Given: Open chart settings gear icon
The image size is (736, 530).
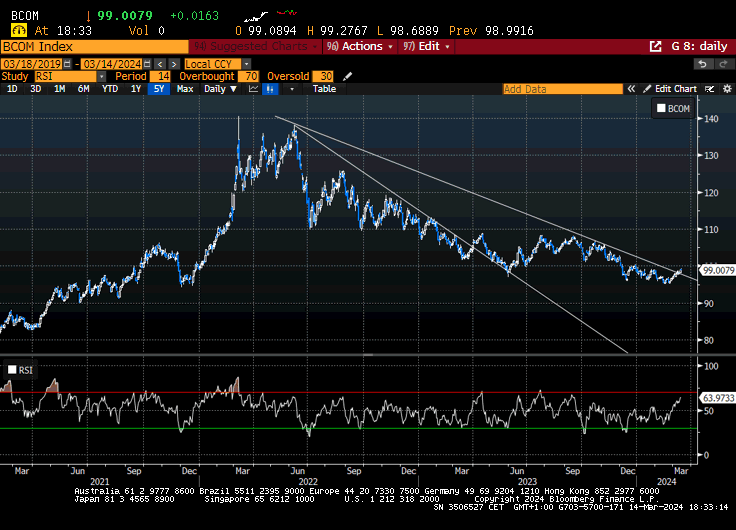Looking at the screenshot, I should pos(727,89).
